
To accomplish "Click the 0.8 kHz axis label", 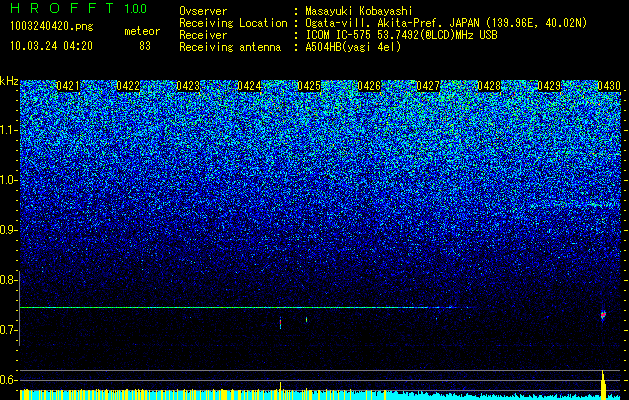I will (x=8, y=280).
